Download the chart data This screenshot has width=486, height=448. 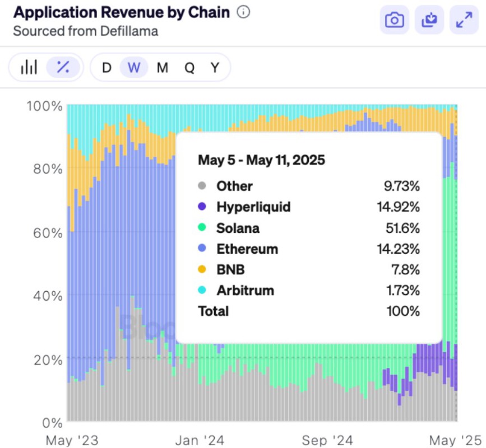429,20
